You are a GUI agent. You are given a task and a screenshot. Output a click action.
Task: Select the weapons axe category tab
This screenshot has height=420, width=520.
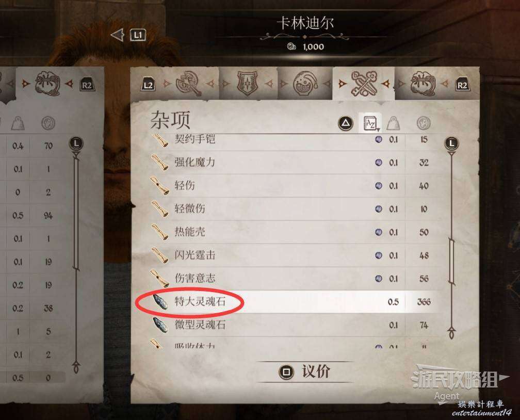(x=188, y=84)
